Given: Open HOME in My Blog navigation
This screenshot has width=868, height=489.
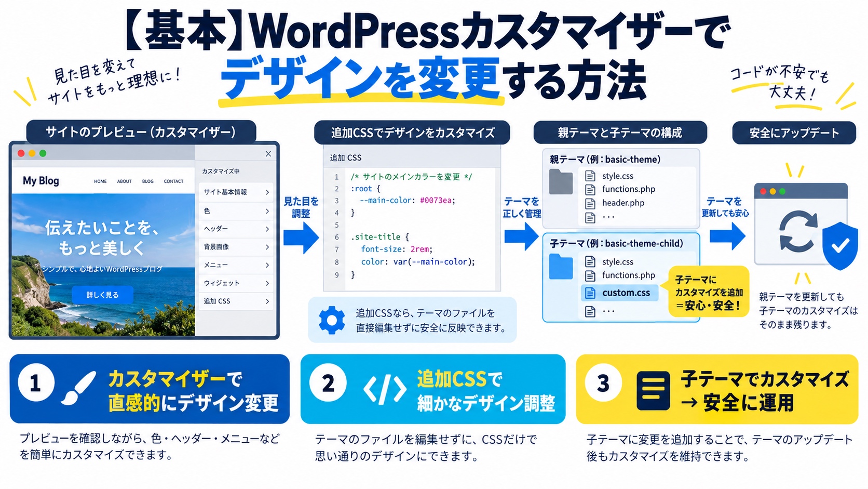Looking at the screenshot, I should point(100,181).
